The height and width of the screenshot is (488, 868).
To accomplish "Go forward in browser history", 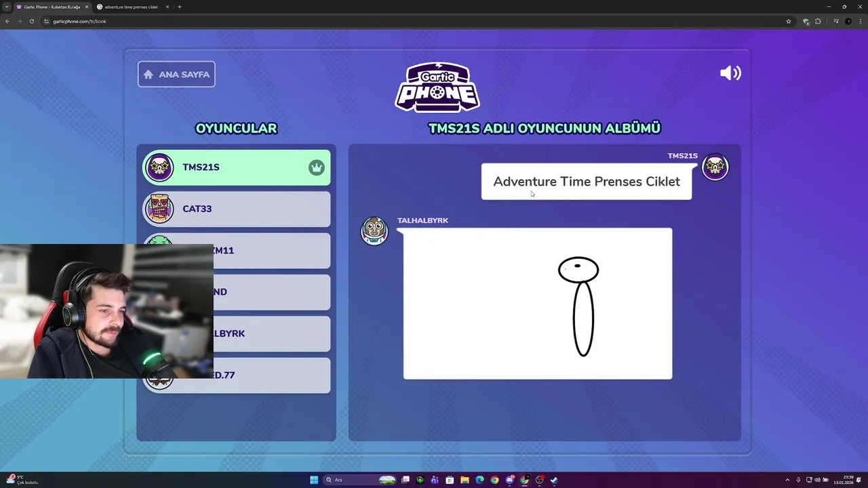I will [19, 21].
